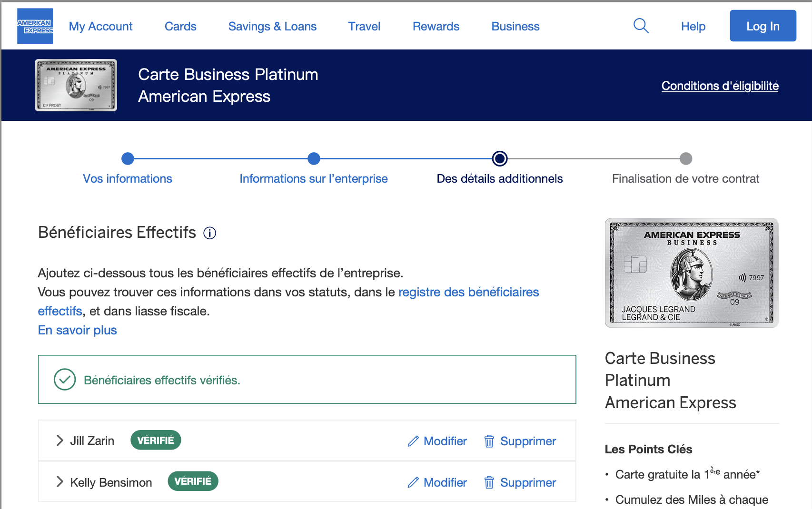Click 'Carte gratuite la 1ère année*' bullet
Viewport: 812px width, 509px height.
(687, 474)
